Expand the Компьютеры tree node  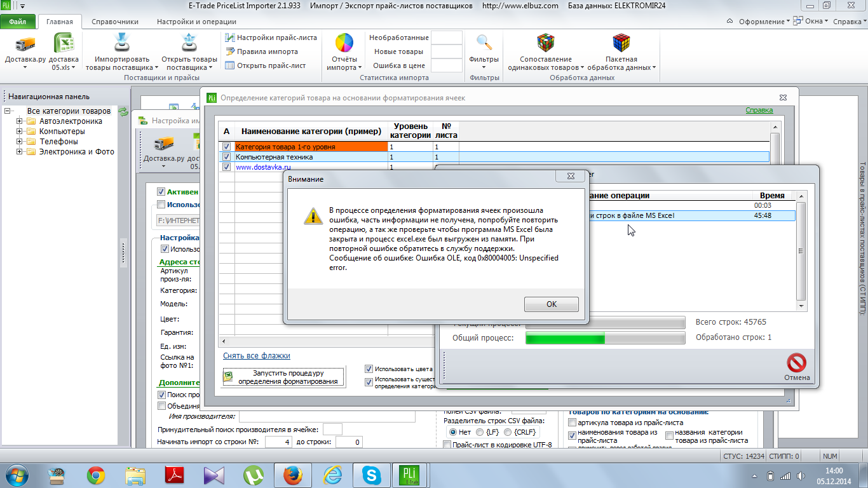click(x=20, y=132)
